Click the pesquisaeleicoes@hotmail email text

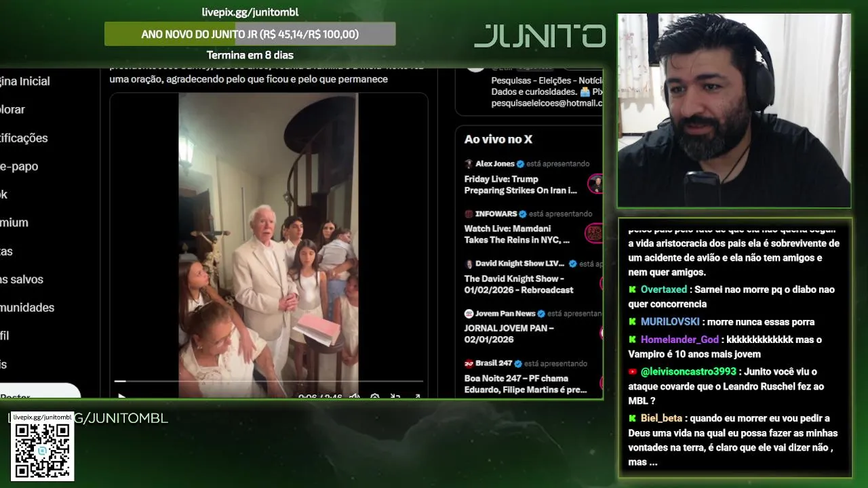tap(547, 103)
